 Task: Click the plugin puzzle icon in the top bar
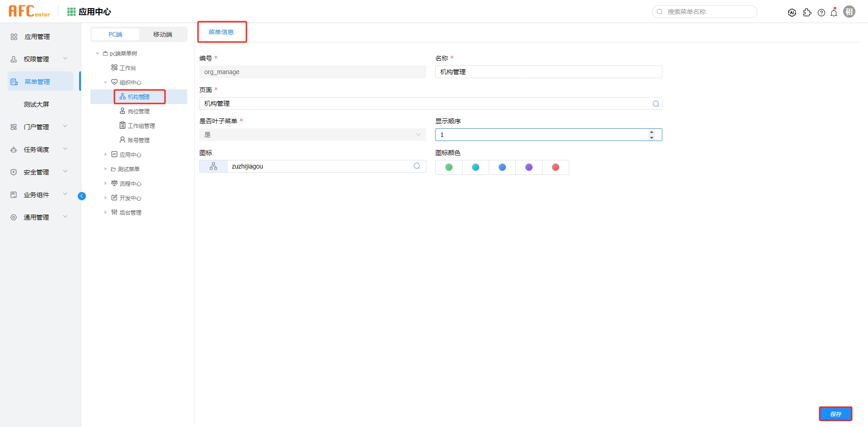point(807,12)
